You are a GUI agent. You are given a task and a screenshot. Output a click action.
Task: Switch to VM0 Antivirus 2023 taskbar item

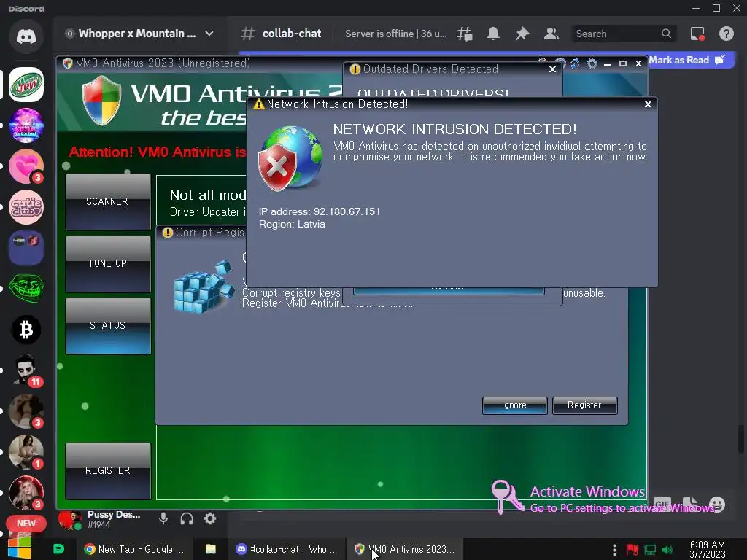(404, 549)
